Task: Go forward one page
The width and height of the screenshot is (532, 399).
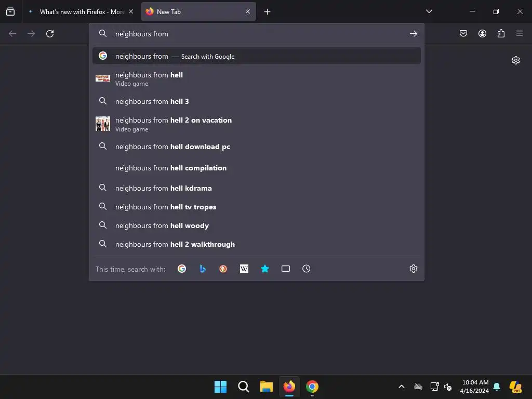Action: pos(31,34)
